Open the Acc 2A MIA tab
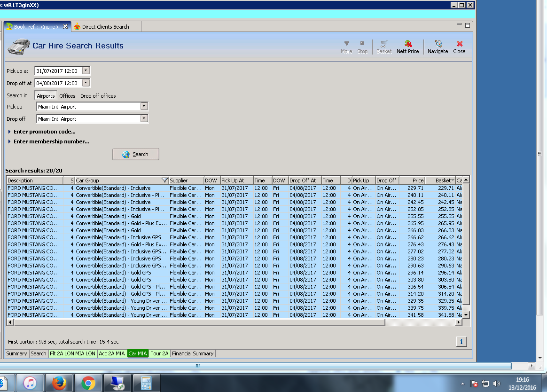 [x=112, y=353]
